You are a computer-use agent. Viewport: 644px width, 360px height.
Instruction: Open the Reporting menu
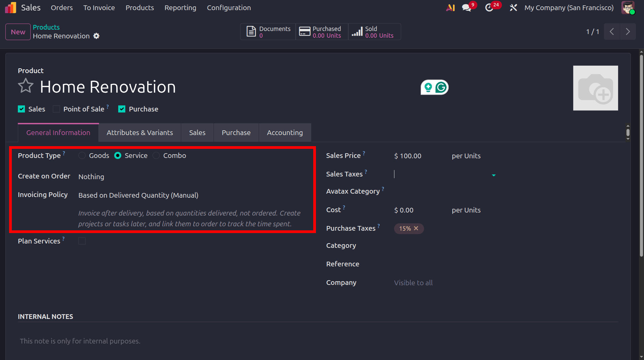(180, 7)
